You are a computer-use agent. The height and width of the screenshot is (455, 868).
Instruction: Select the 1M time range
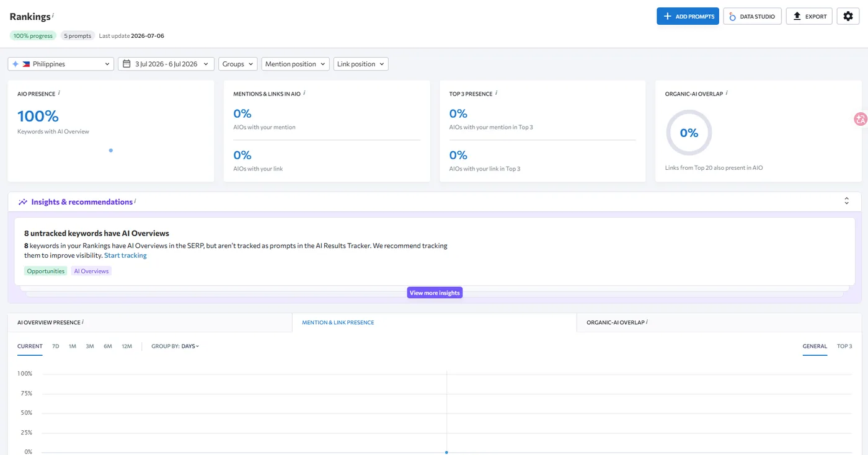pyautogui.click(x=73, y=347)
